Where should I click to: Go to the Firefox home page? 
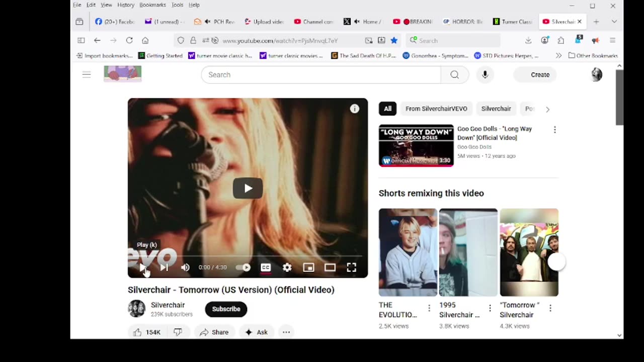pos(145,40)
